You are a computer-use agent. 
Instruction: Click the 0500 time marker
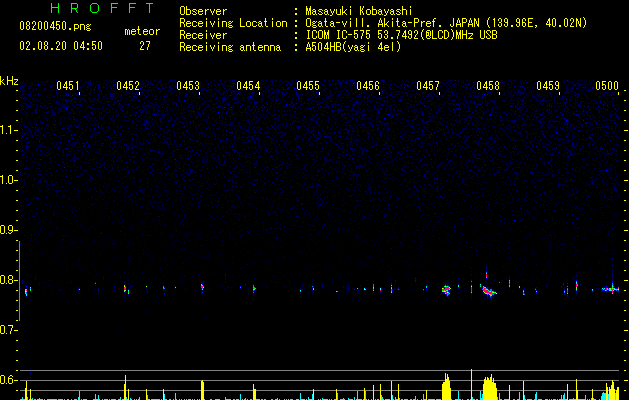[x=607, y=86]
